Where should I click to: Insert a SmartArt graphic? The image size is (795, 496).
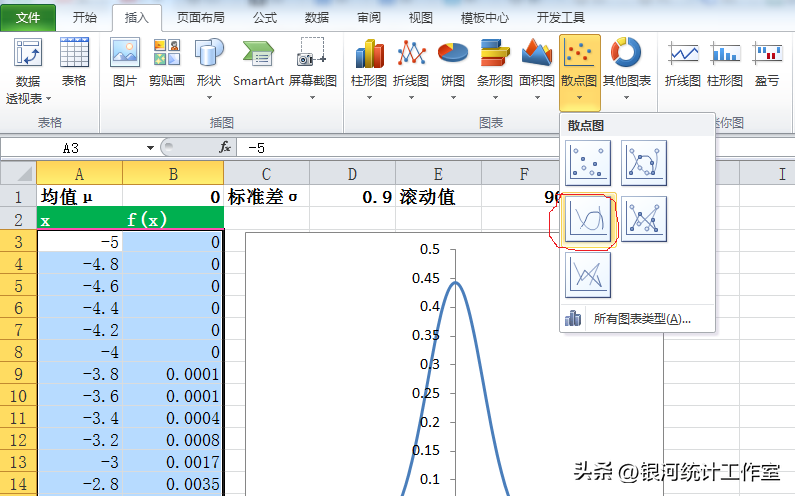(x=258, y=62)
